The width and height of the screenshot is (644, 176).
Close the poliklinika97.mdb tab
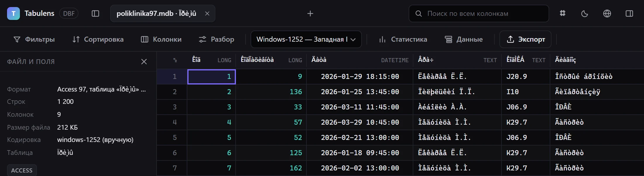click(207, 13)
